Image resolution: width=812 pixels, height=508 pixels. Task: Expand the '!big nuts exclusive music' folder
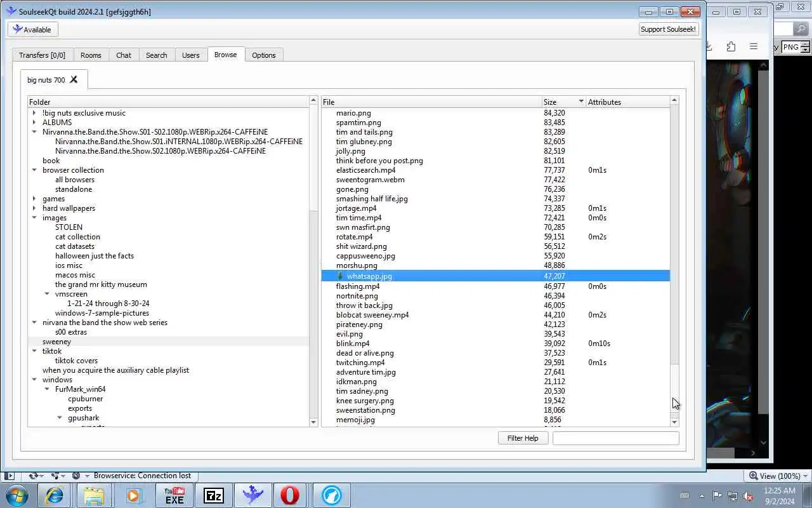tap(34, 113)
